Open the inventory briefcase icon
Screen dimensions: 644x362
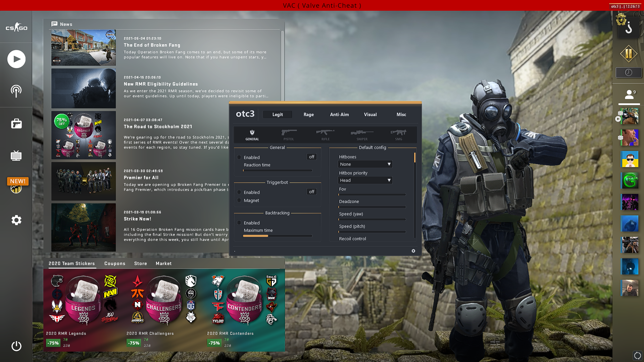16,124
